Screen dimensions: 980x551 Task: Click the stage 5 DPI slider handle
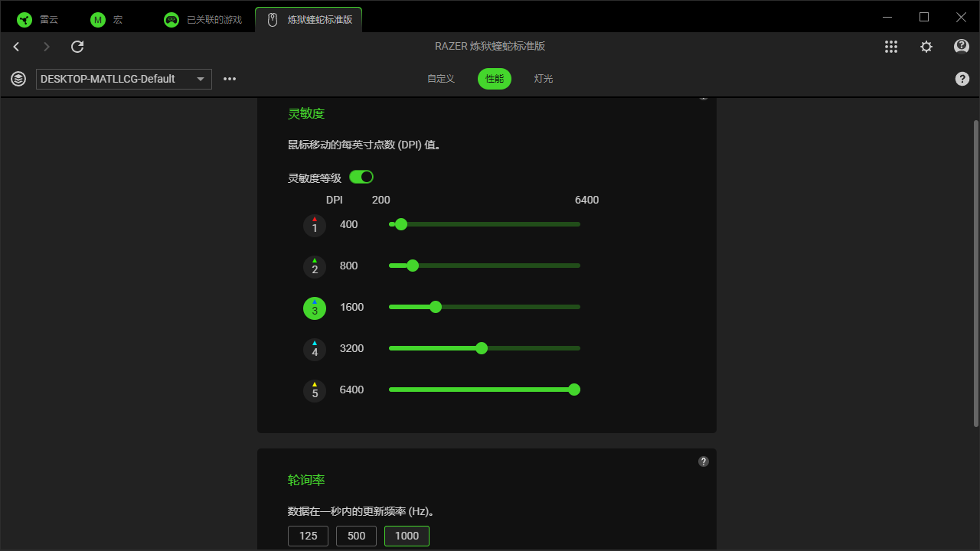pos(574,390)
